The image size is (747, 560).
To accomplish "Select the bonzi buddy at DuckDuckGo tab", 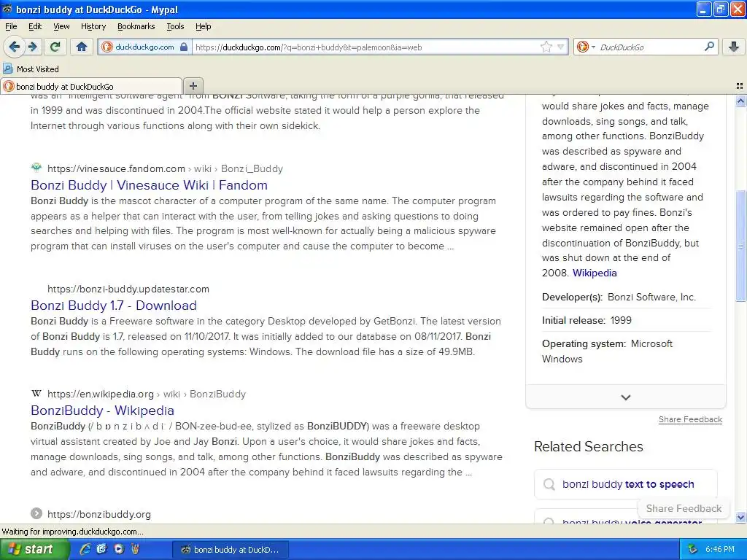I will [90, 86].
